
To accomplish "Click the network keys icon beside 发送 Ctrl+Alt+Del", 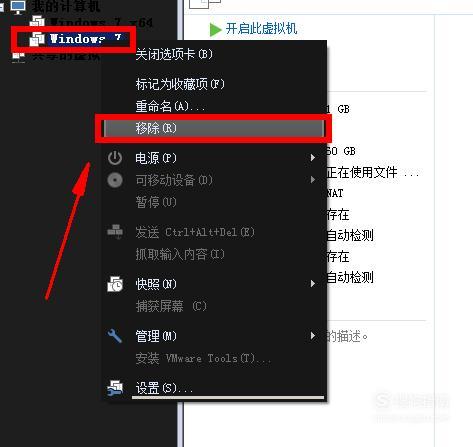I will tap(115, 232).
